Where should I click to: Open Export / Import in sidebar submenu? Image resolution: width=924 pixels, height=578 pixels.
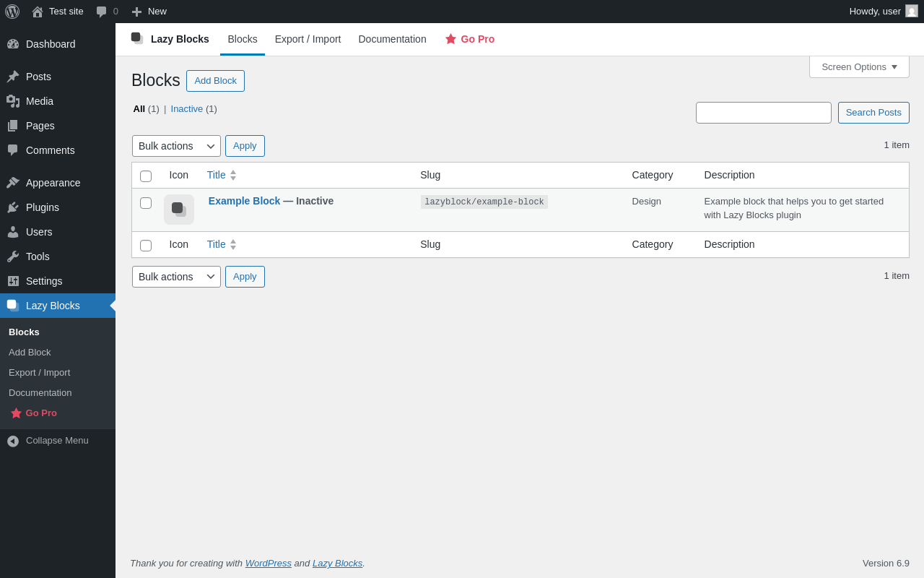tap(40, 373)
